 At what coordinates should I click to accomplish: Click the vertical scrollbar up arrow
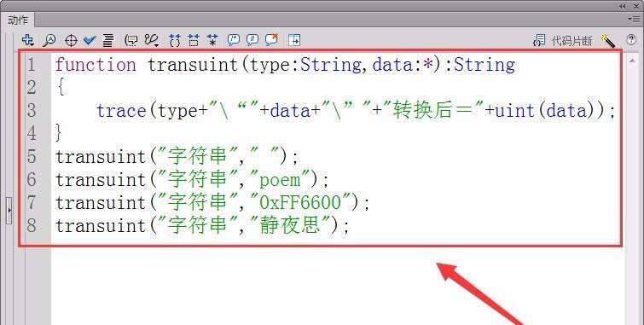coord(632,61)
